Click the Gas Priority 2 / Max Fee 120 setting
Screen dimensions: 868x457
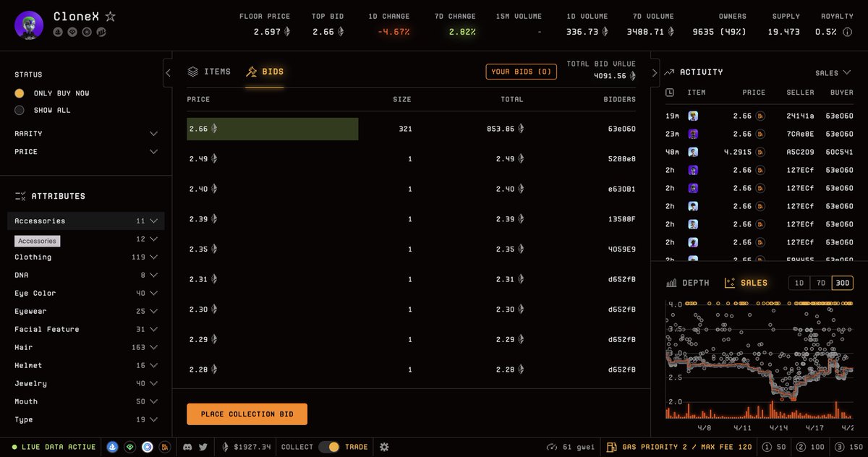click(679, 447)
